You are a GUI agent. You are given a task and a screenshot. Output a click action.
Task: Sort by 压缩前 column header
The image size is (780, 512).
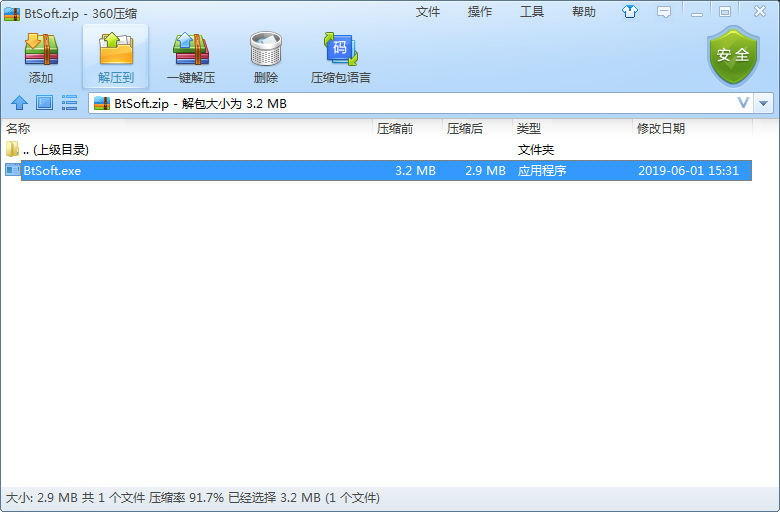[x=407, y=128]
